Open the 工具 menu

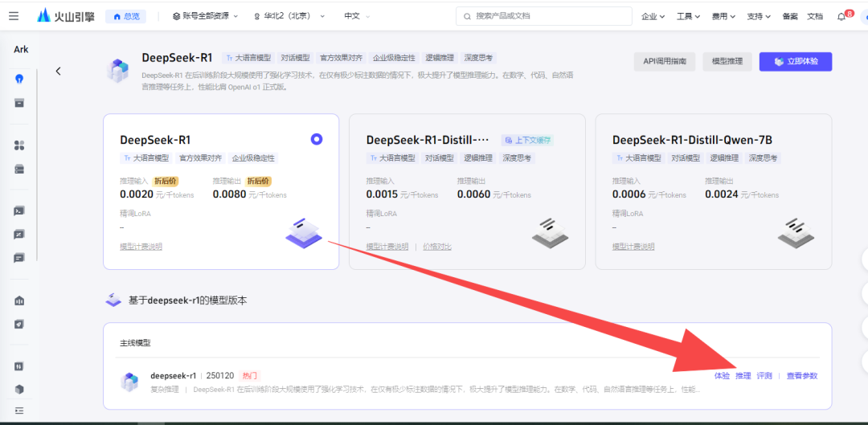pos(689,17)
